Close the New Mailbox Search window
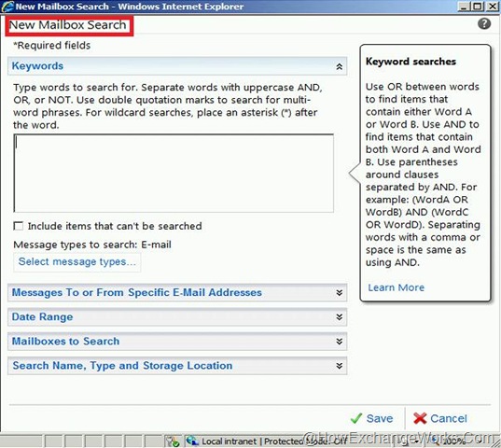 click(x=492, y=7)
